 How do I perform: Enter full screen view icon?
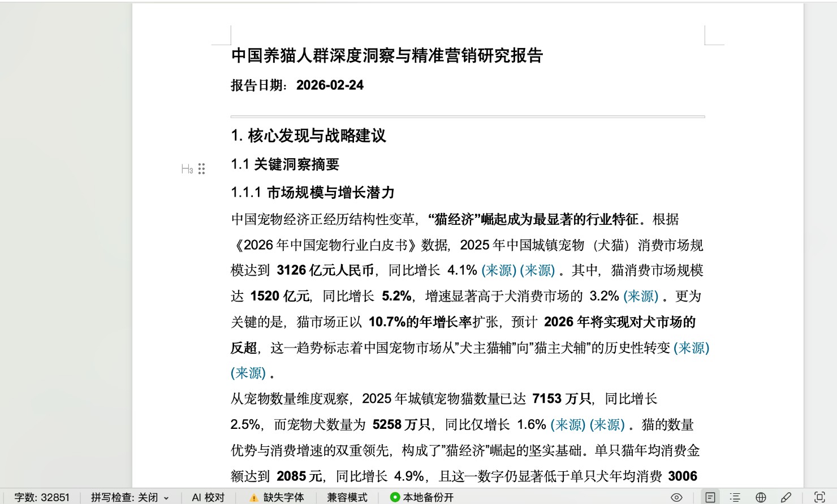(819, 497)
